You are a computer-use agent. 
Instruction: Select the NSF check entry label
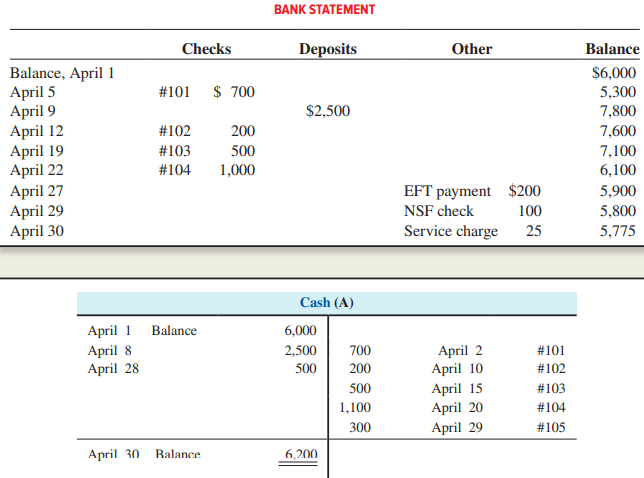pyautogui.click(x=438, y=211)
